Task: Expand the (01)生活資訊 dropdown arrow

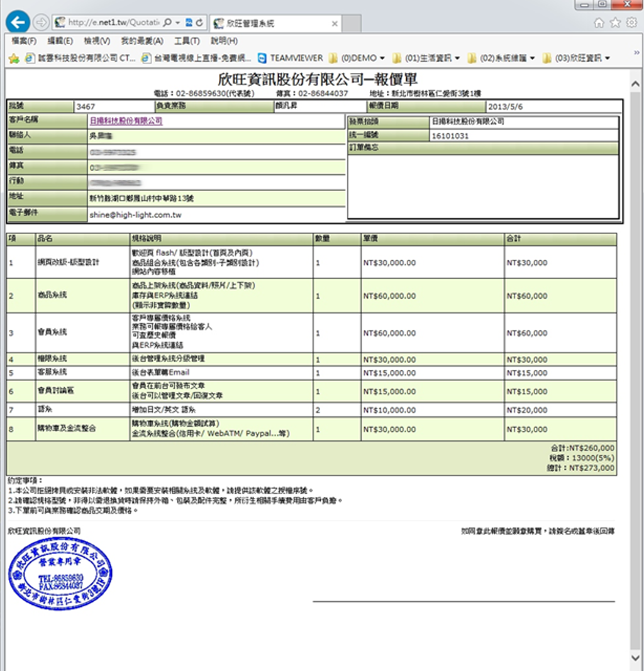Action: (x=457, y=58)
